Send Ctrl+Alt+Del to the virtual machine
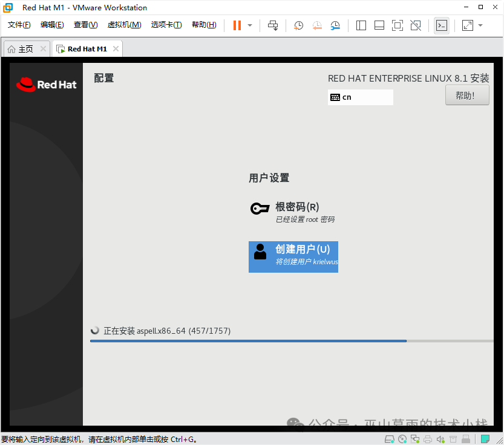504x445 pixels. click(x=273, y=25)
